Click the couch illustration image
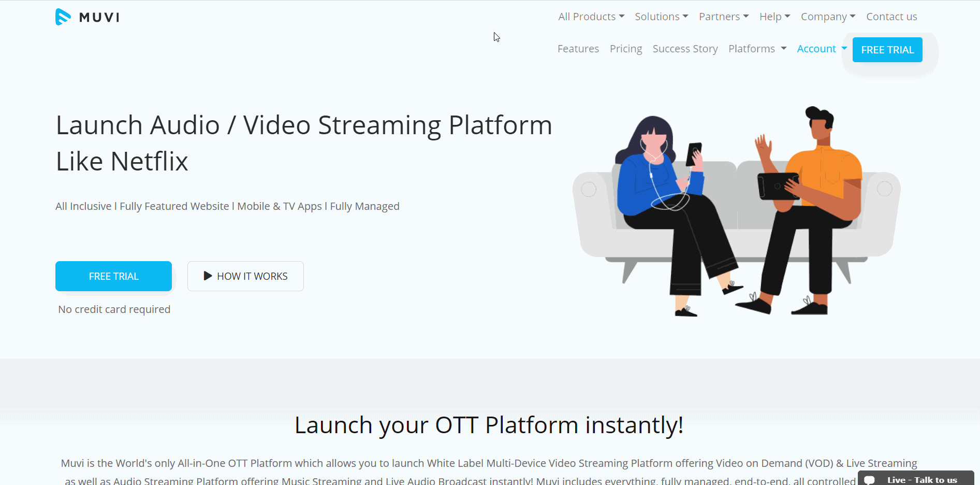Viewport: 980px width, 485px height. click(736, 211)
